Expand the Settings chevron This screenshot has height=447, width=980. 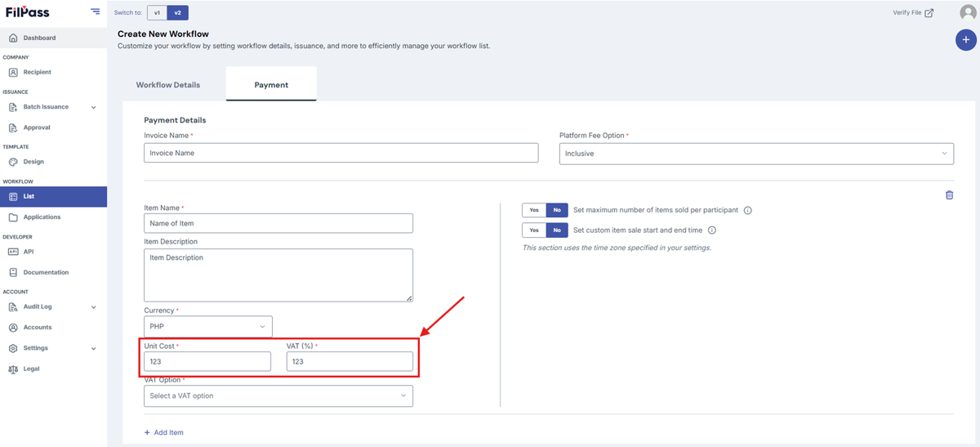point(93,348)
